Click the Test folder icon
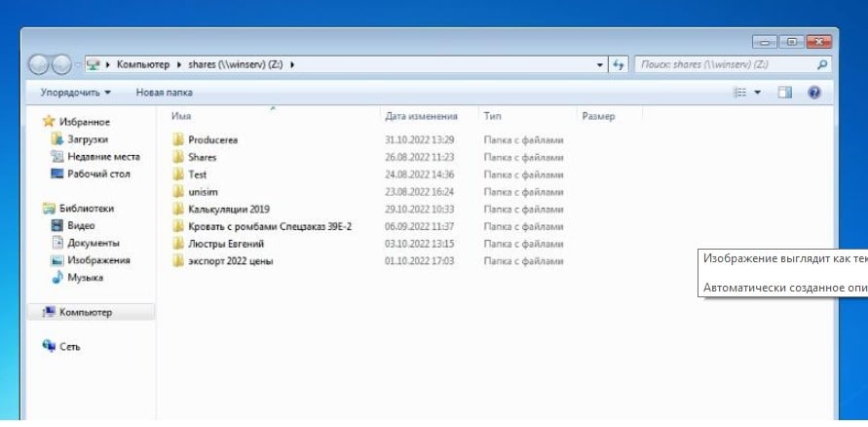This screenshot has width=868, height=427. [x=178, y=175]
